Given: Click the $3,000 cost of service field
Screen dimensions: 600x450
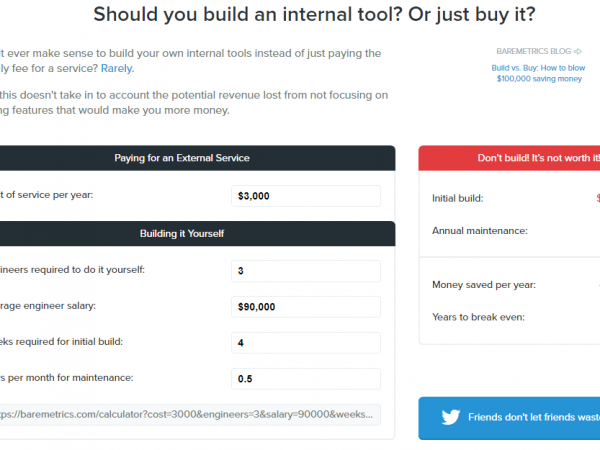Looking at the screenshot, I should pyautogui.click(x=305, y=196).
